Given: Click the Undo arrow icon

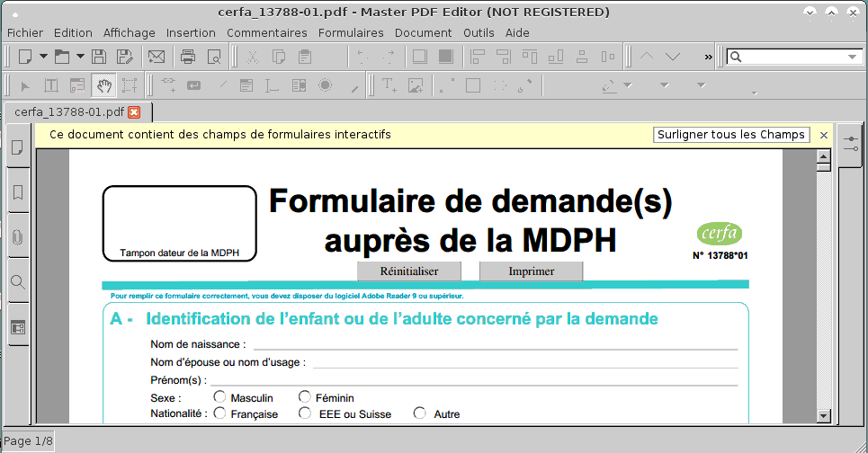Looking at the screenshot, I should click(362, 57).
